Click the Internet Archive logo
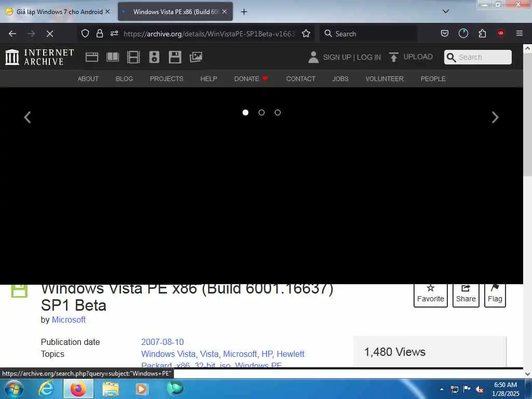This screenshot has width=532, height=399. tap(39, 57)
